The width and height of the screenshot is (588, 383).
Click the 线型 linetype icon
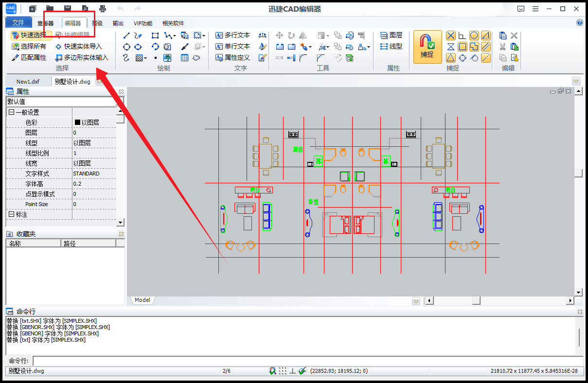tap(391, 47)
